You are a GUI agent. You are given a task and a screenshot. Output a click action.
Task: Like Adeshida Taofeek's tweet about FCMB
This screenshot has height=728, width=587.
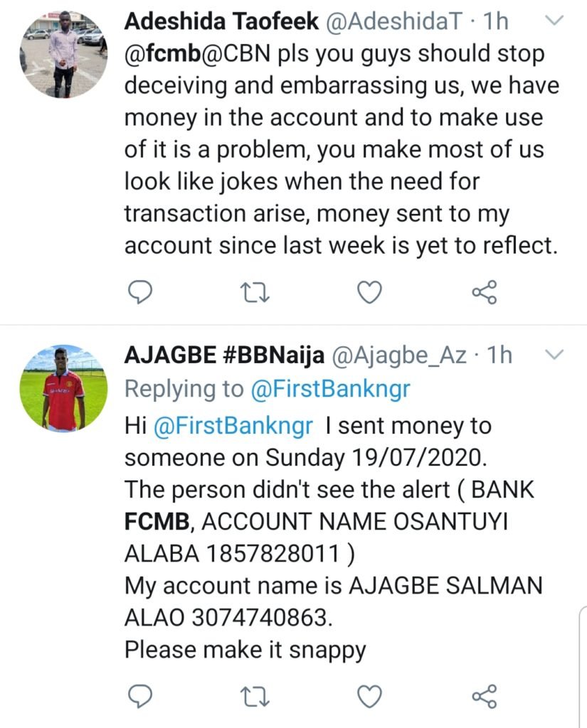tap(369, 291)
